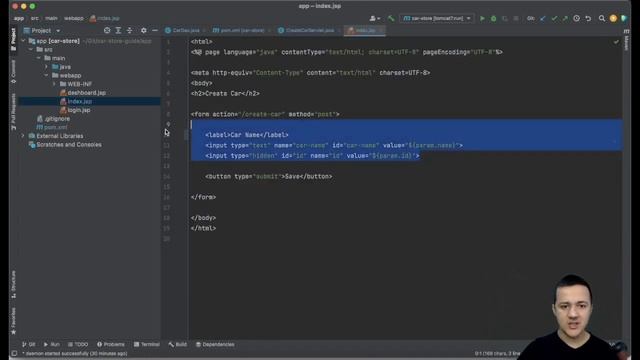
Task: Hide the Project panel with the minus icon
Action: [155, 30]
